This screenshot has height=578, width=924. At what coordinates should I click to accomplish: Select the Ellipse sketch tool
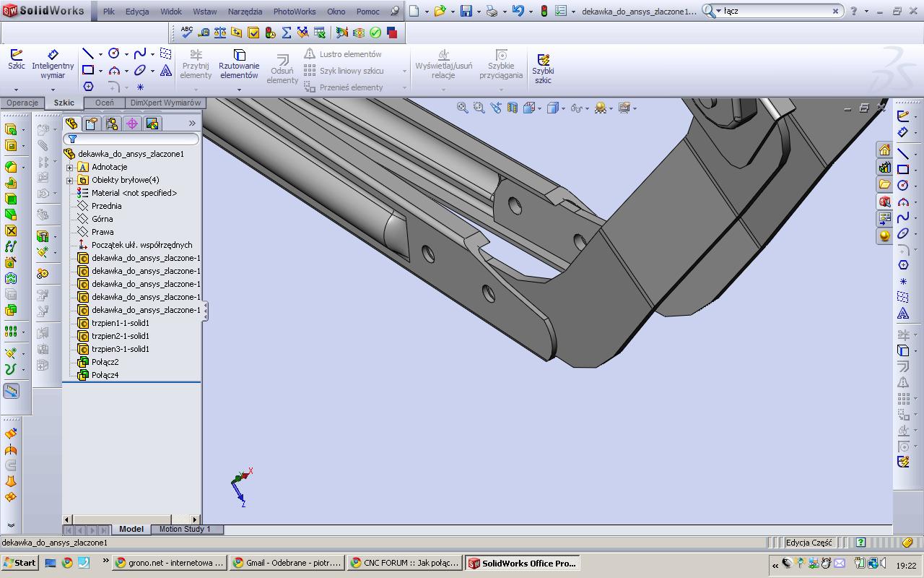(x=140, y=70)
